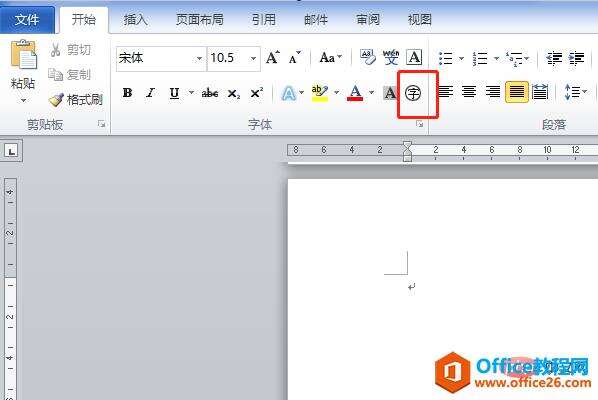
Task: Toggle Strikethrough abc formatting
Action: (210, 93)
